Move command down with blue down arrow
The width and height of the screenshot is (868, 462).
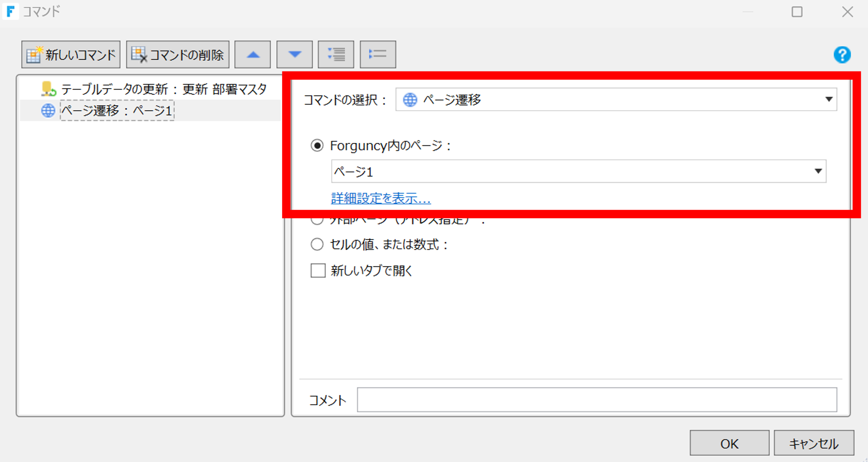click(294, 55)
